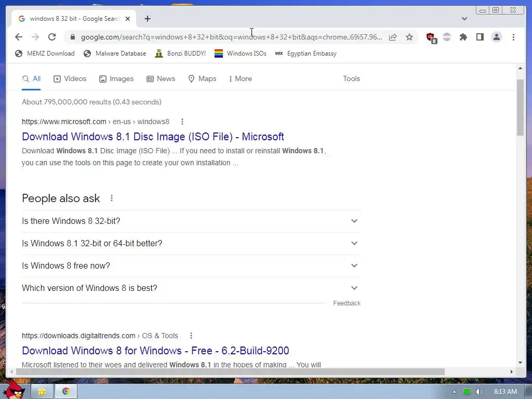
Task: Open the volume speaker control
Action: 479,392
